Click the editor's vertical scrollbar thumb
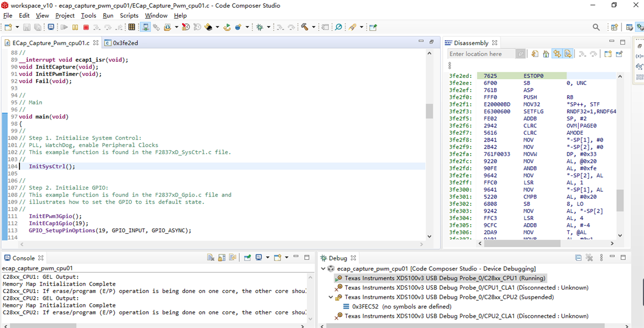The height and width of the screenshot is (328, 644). pos(429,111)
